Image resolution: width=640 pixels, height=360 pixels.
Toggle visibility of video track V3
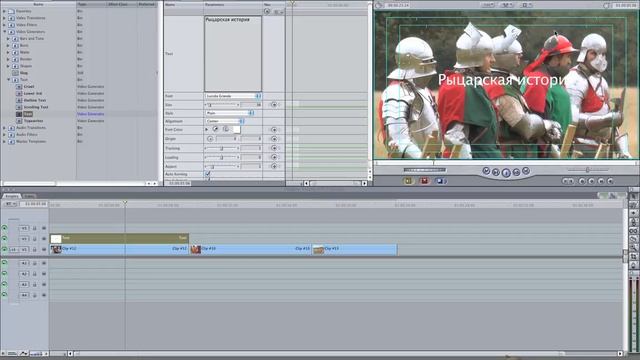point(4,228)
